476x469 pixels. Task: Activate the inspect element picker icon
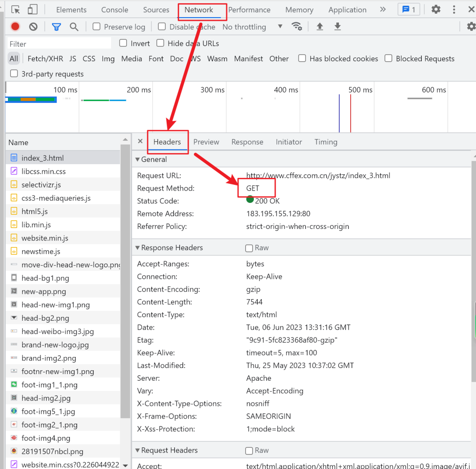tap(15, 10)
